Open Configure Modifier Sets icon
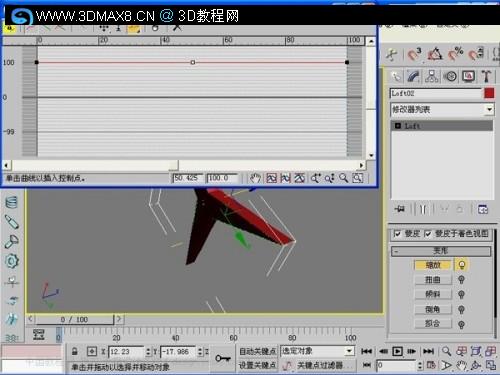This screenshot has width=500, height=375. tap(483, 209)
